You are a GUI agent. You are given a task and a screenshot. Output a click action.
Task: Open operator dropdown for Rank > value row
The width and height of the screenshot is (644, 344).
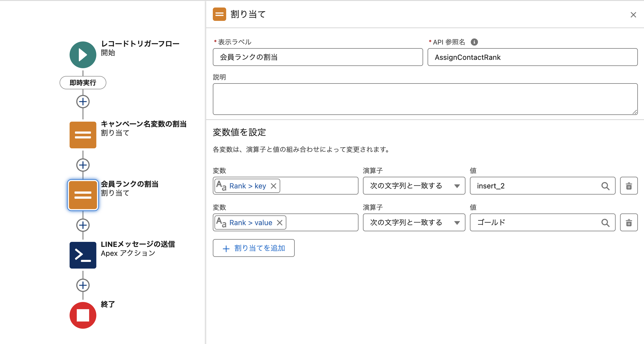pyautogui.click(x=414, y=223)
